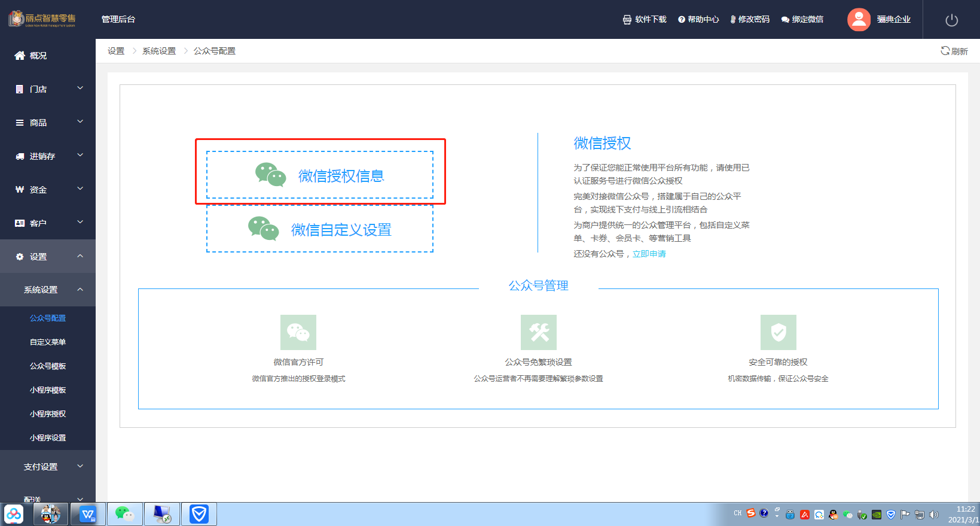
Task: Click the truck icon beside 进销存
Action: (x=20, y=156)
